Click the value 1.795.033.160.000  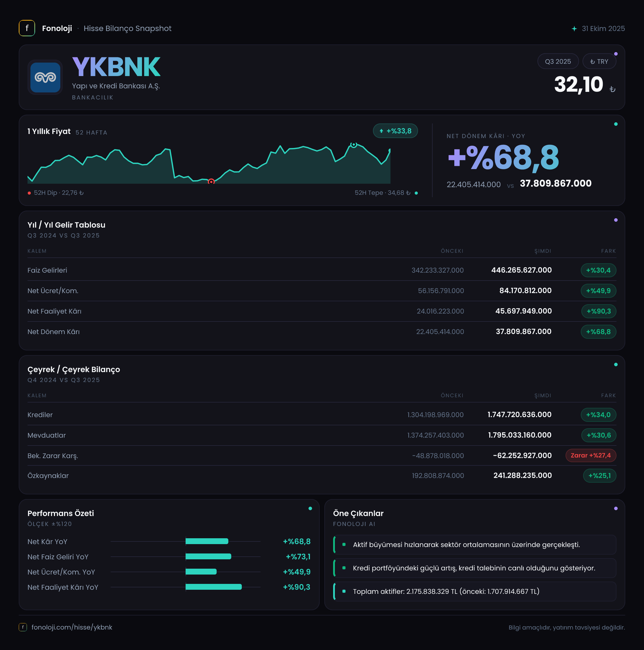click(520, 435)
